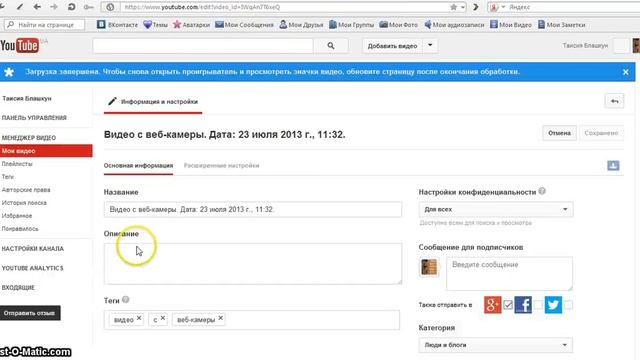Open the Мои Группы bookmark
This screenshot has width=640, height=360.
pos(351,24)
